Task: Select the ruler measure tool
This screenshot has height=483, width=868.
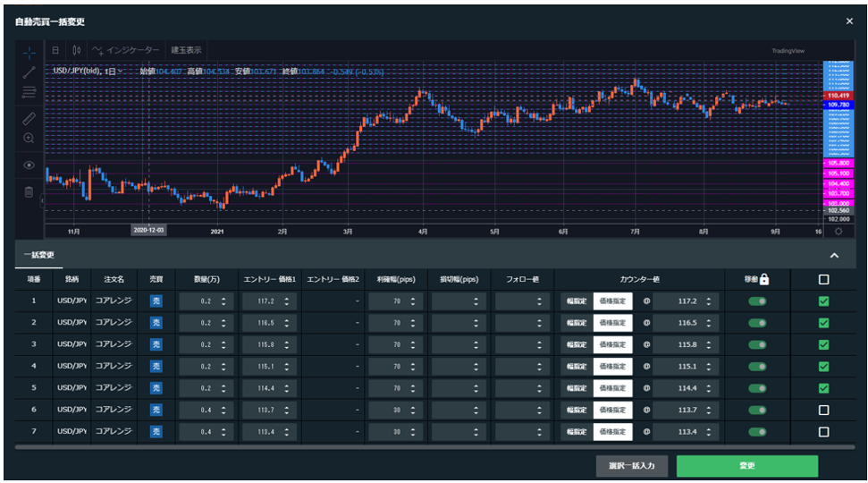Action: [29, 119]
